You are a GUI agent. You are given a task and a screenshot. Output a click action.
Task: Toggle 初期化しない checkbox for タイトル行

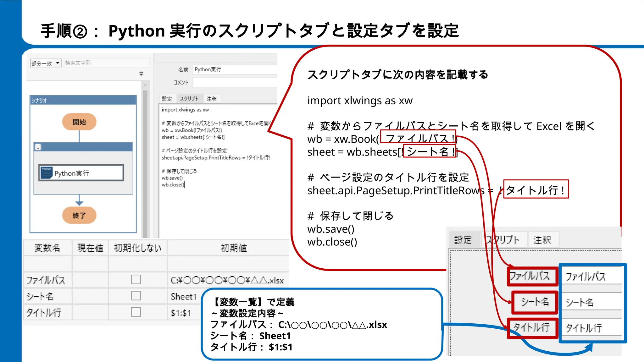pyautogui.click(x=136, y=312)
